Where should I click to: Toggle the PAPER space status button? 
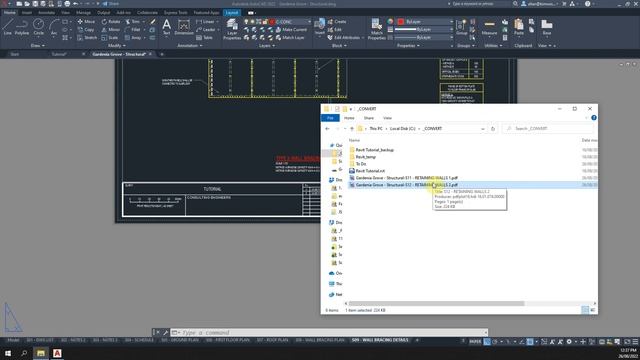(x=475, y=341)
